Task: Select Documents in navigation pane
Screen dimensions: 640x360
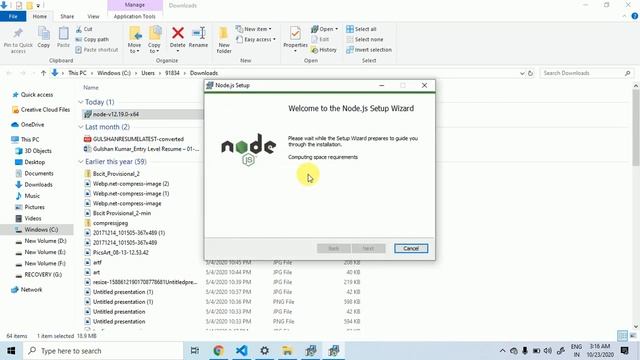Action: point(39,173)
